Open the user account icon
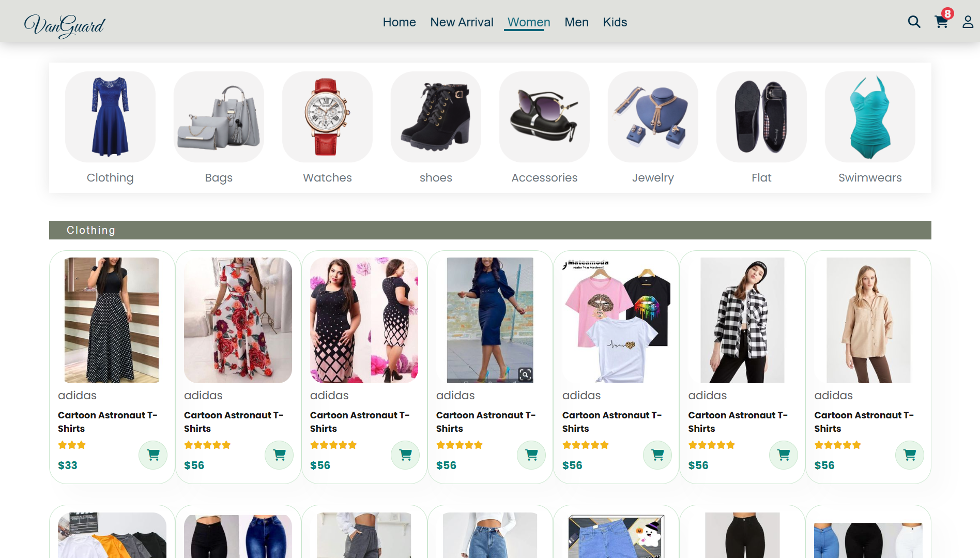Screen dimensions: 980x558 point(968,22)
